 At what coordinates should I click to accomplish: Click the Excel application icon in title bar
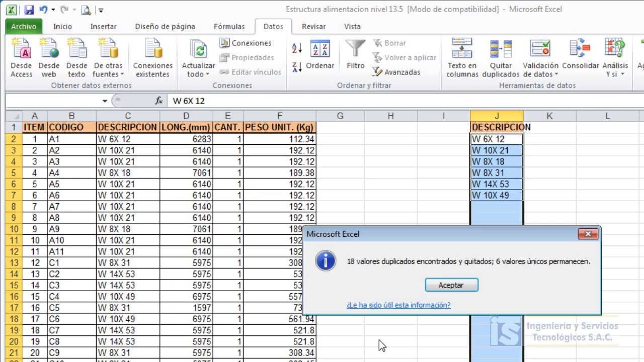[11, 10]
